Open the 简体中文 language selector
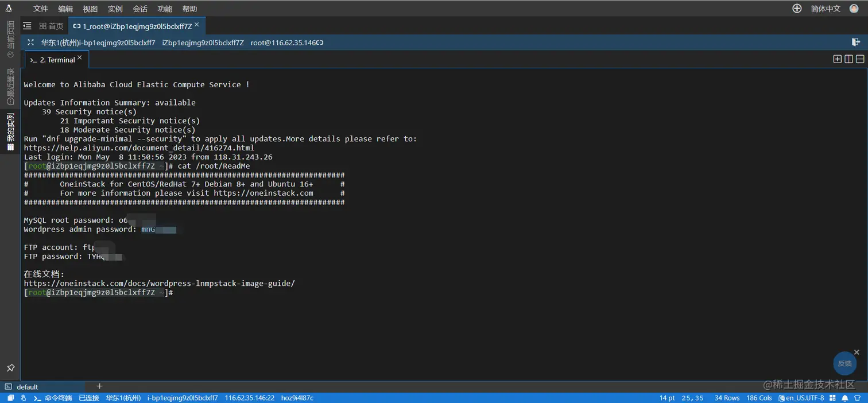 tap(826, 9)
